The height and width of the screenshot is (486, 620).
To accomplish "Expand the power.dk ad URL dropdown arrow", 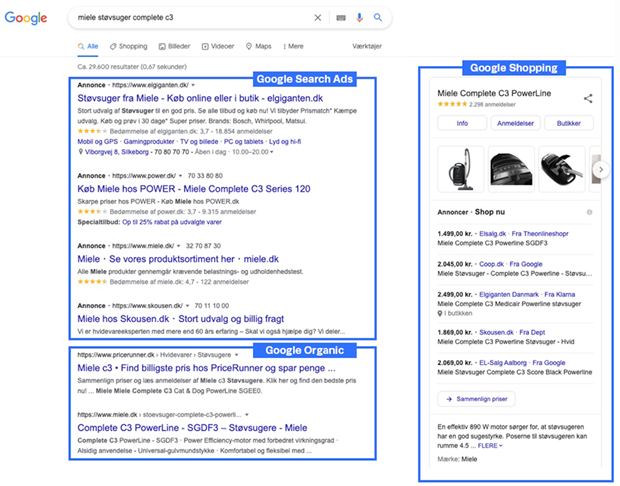I will pyautogui.click(x=180, y=176).
